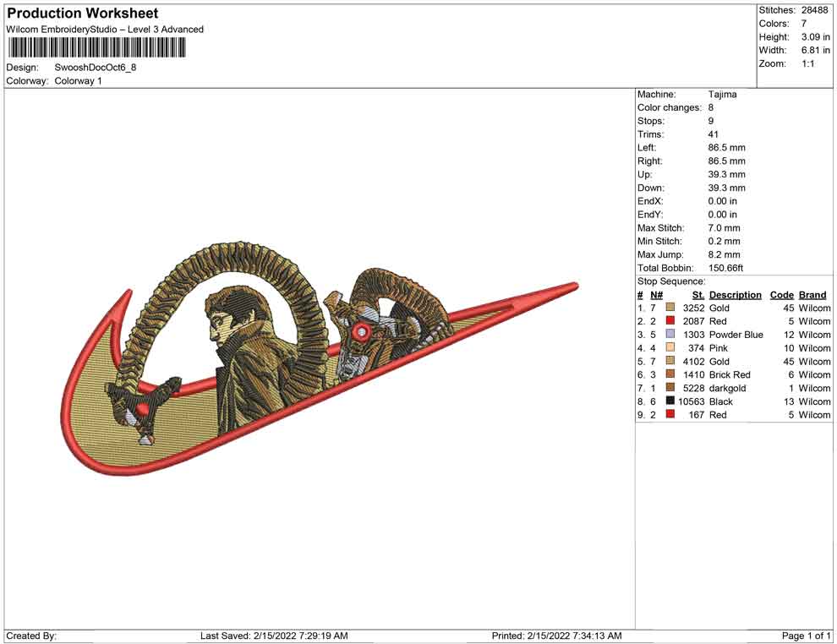Click the Swoosh embroidery design preview
Viewport: 837px width, 644px height.
[320, 358]
